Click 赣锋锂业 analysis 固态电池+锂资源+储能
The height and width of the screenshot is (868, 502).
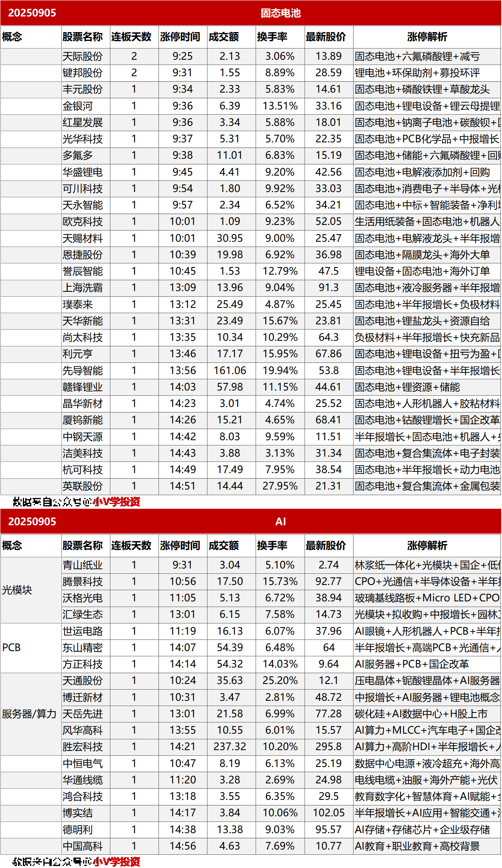tap(407, 387)
